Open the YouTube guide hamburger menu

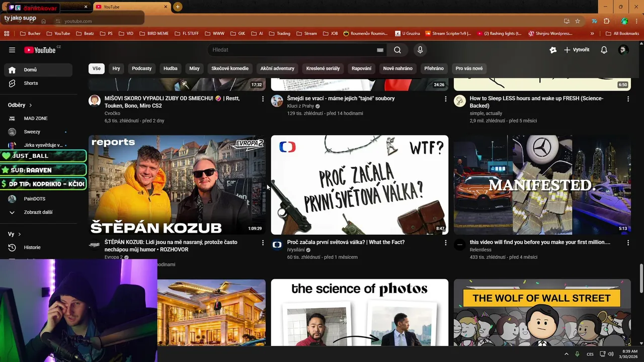click(x=12, y=50)
